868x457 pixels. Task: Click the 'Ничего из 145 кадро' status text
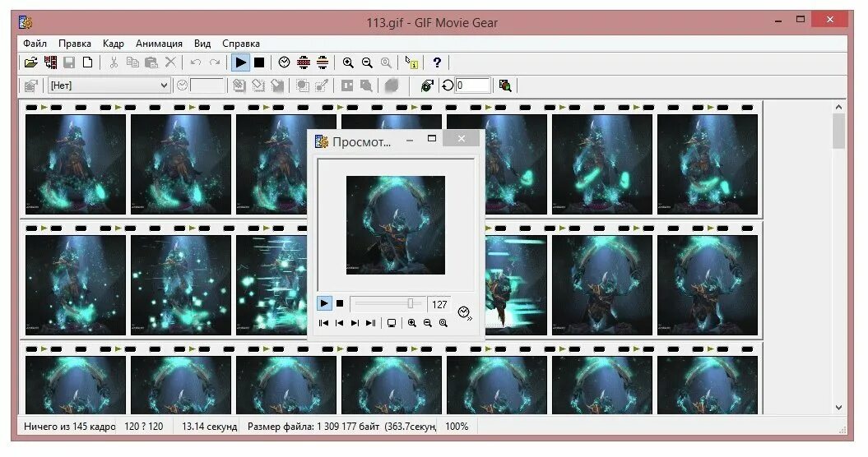point(70,427)
